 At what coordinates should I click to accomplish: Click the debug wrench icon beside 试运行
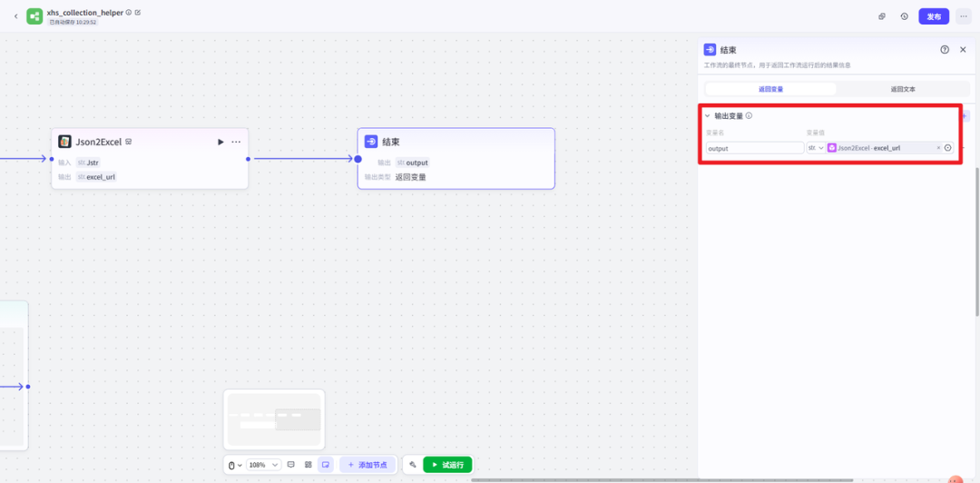point(413,464)
